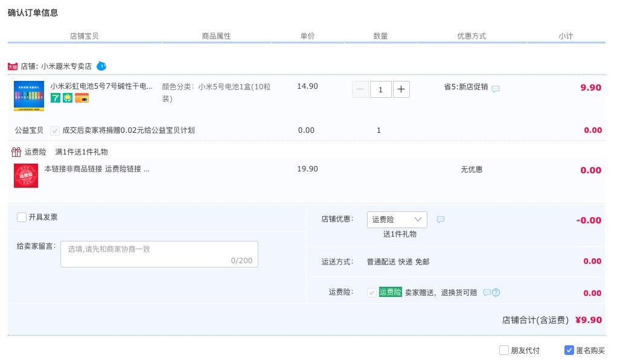Click the 普通配送 快递 免邮 shipping text
This screenshot has height=364, width=629.
point(398,261)
